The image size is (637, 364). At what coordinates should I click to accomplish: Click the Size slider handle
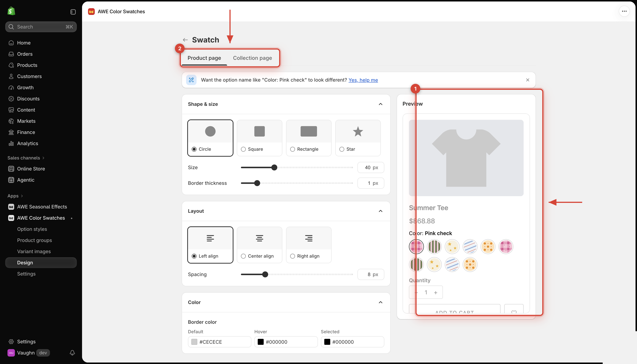274,167
